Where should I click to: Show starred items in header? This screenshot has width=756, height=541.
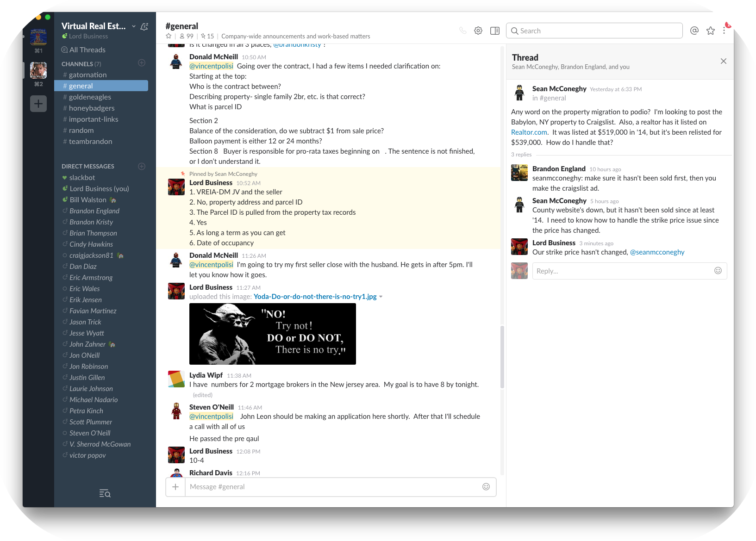pyautogui.click(x=710, y=31)
